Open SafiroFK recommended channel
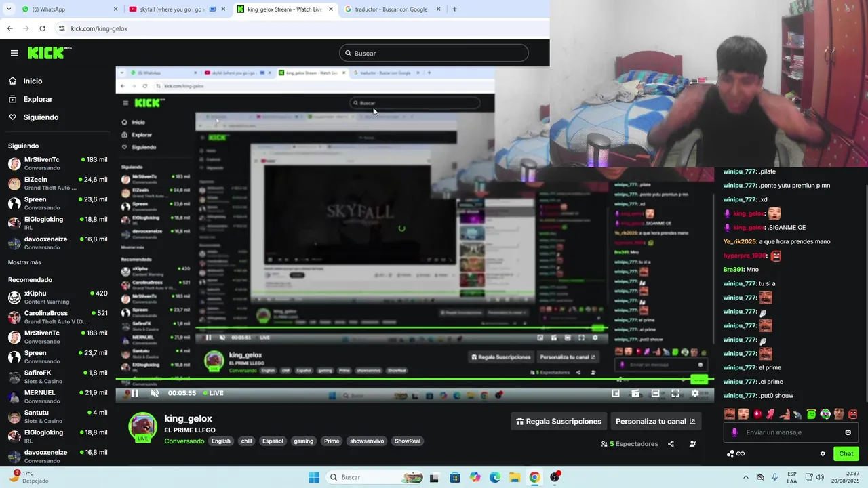The height and width of the screenshot is (488, 868). (58, 377)
